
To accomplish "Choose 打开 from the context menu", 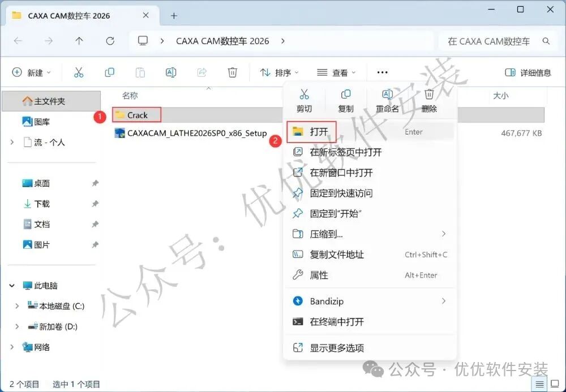I will pos(370,132).
